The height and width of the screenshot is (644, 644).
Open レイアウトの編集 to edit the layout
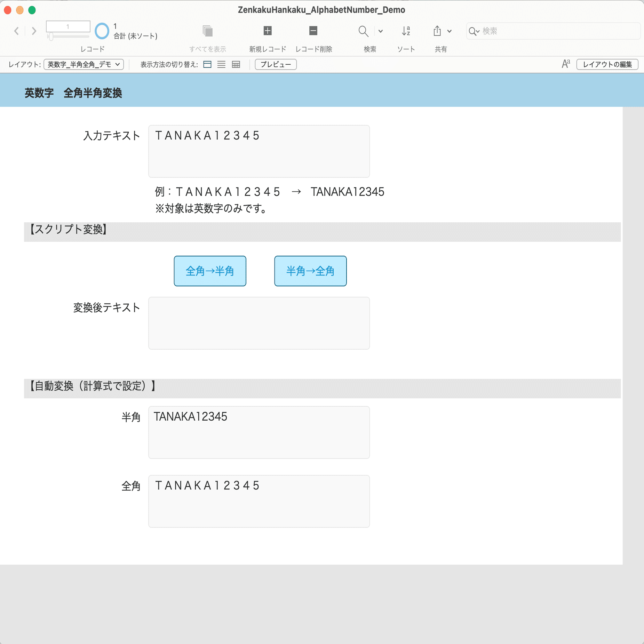(607, 64)
